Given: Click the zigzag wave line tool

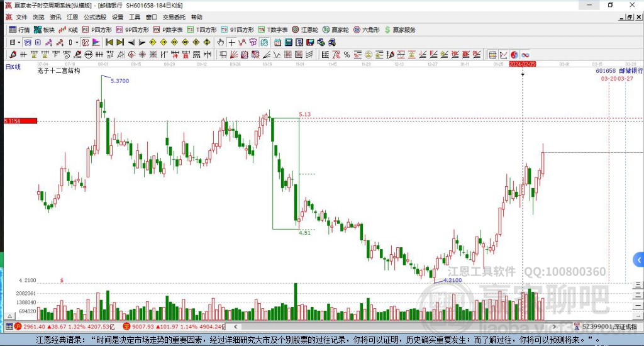Looking at the screenshot, I should (277, 55).
